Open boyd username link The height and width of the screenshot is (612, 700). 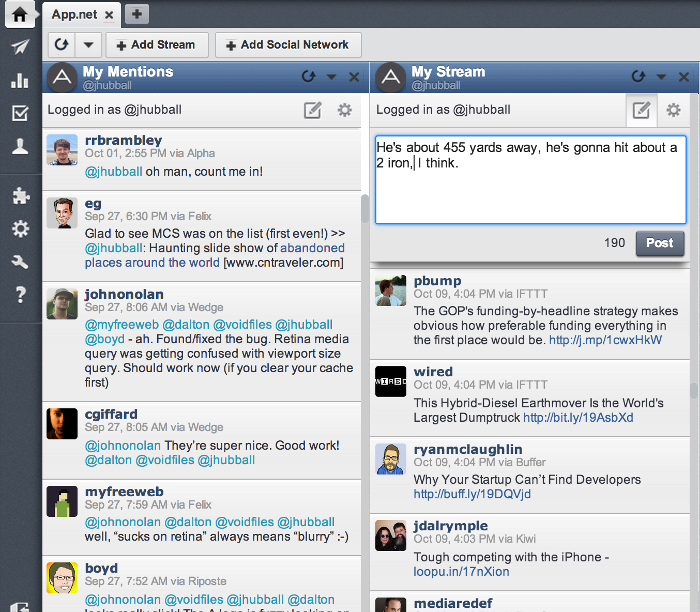101,568
